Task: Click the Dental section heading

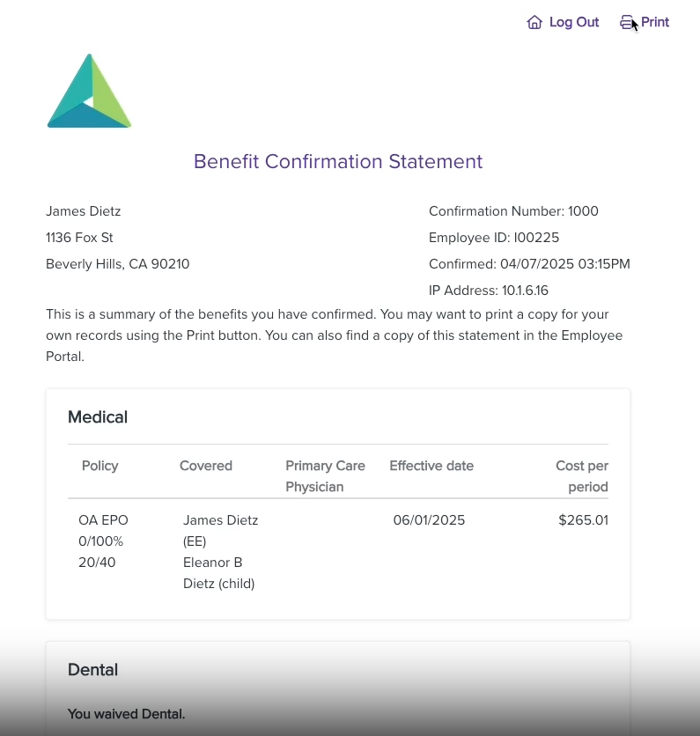Action: click(92, 669)
